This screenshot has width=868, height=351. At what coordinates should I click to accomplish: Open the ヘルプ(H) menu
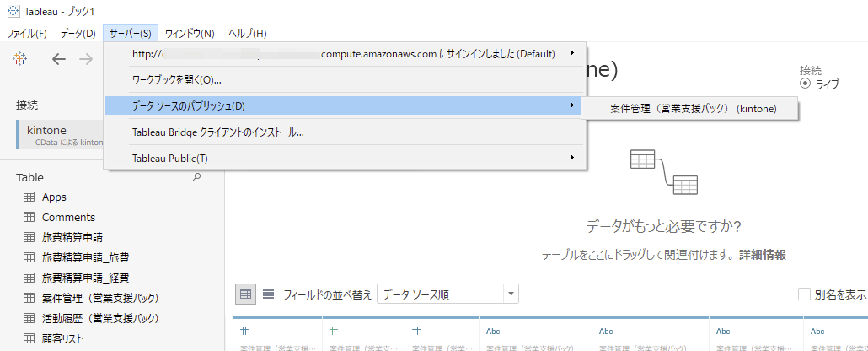click(x=248, y=33)
